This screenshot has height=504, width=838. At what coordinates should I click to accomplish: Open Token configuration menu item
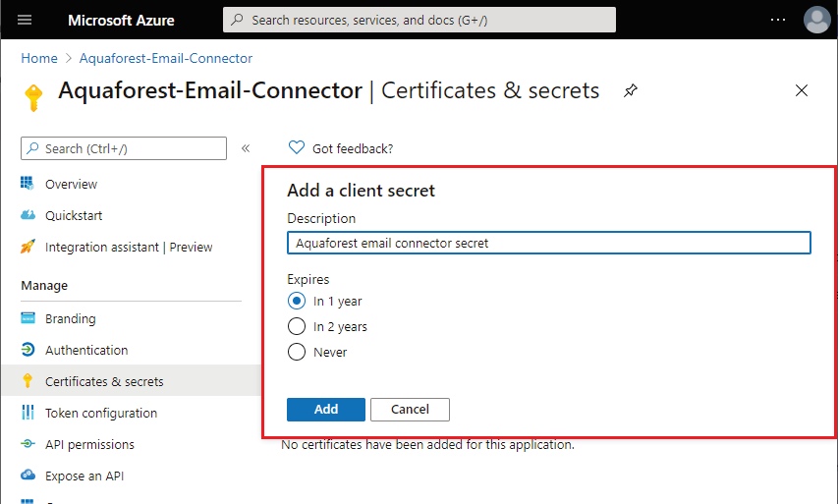point(101,414)
